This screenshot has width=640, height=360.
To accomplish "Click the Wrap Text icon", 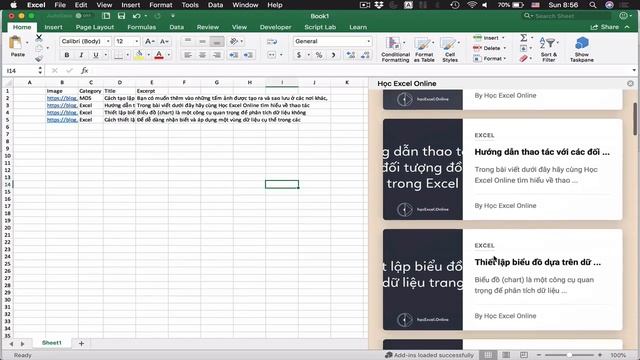I will [272, 41].
